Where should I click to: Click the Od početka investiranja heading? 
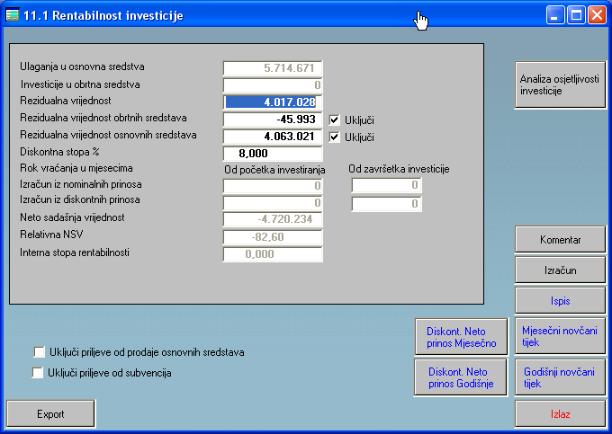tap(274, 170)
